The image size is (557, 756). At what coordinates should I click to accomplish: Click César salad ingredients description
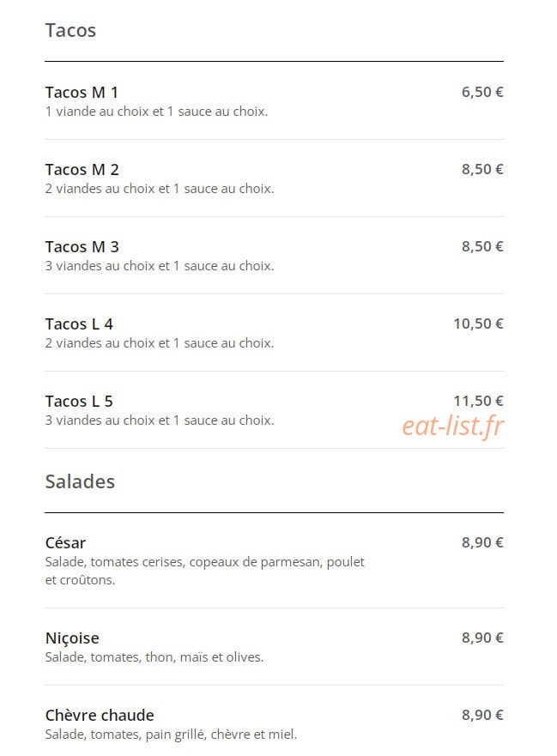point(205,571)
